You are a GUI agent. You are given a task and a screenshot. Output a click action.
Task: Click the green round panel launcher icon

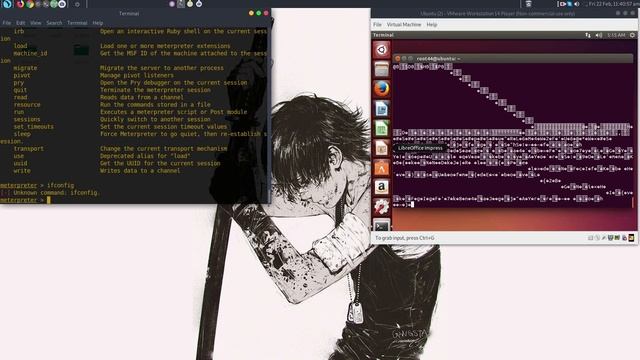tap(53, 4)
